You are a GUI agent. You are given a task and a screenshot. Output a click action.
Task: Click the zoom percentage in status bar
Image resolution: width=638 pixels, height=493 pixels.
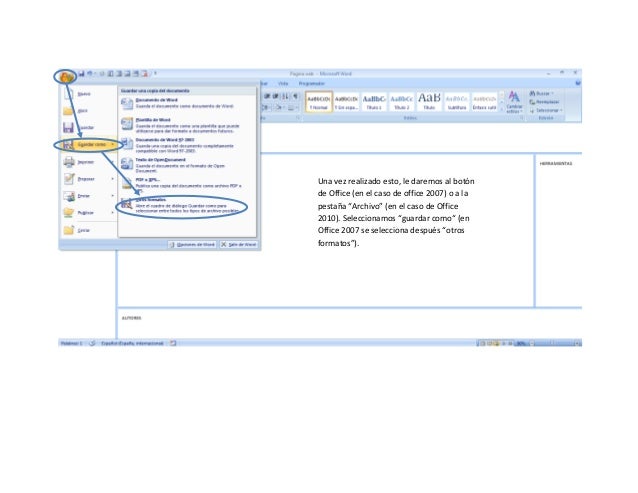point(521,344)
